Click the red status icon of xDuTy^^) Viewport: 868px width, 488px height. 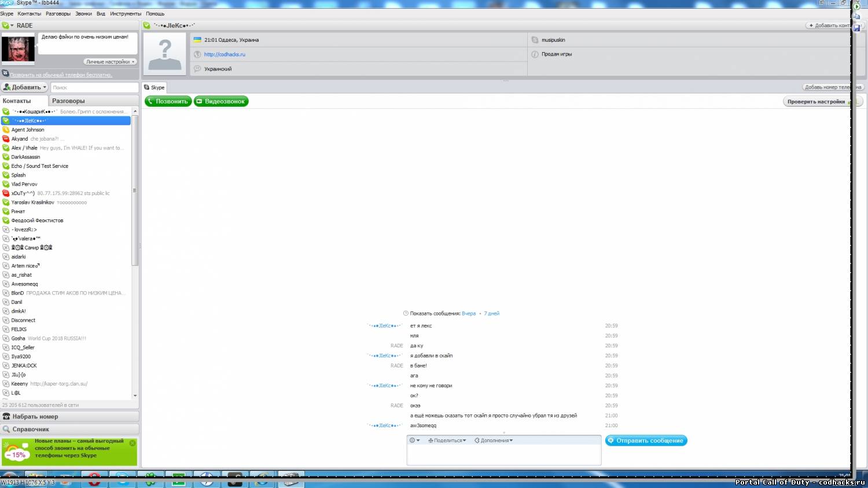click(6, 193)
